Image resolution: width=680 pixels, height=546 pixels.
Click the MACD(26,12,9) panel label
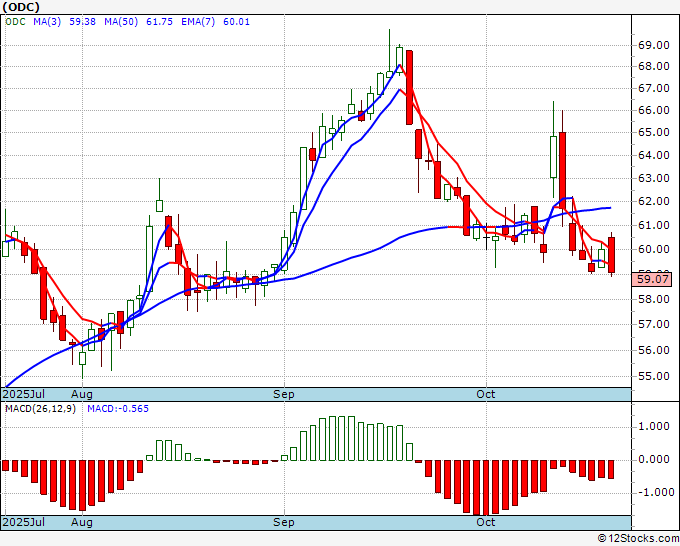[x=40, y=409]
